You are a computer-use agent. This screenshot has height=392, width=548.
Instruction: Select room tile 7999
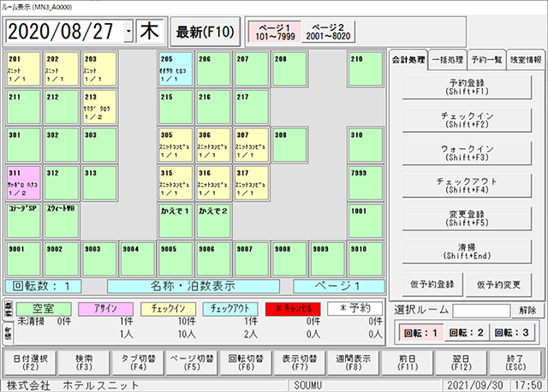366,183
